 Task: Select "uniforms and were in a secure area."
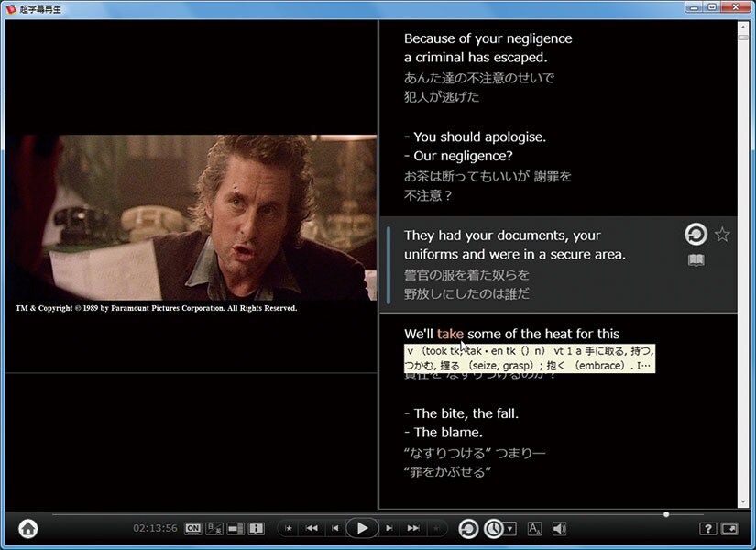(514, 254)
